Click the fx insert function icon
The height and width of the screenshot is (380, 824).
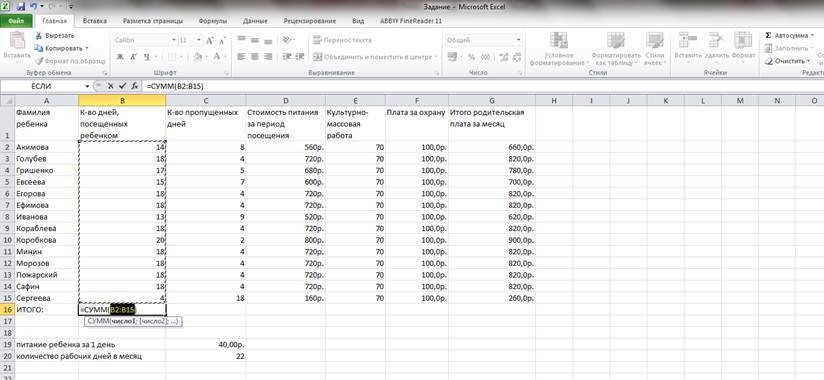135,86
